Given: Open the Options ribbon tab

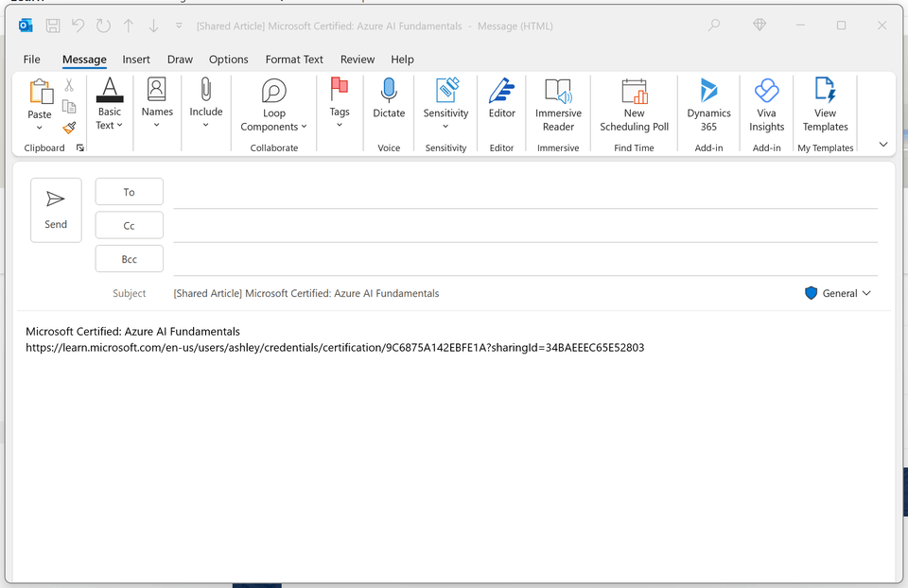Looking at the screenshot, I should (x=229, y=59).
